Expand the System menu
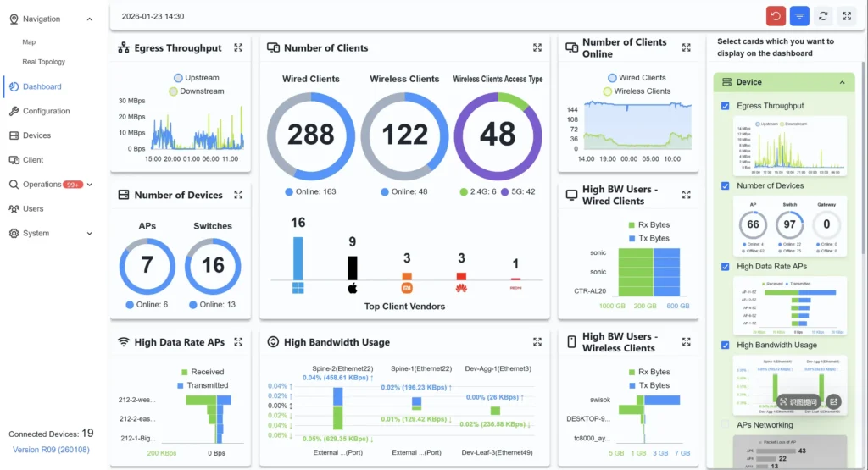Viewport: 868px width, 470px height. (91, 233)
